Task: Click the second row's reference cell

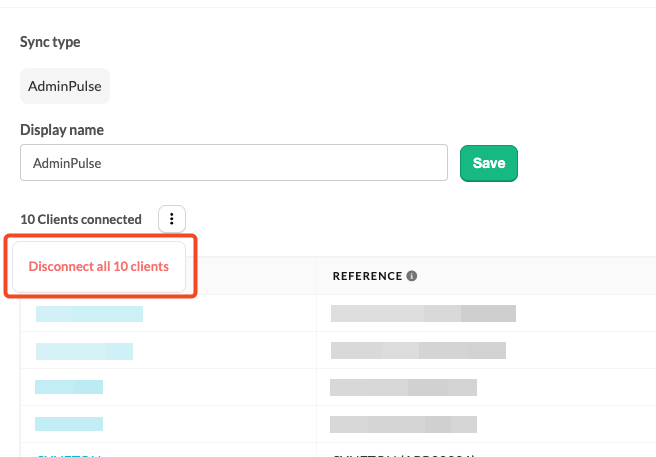Action: click(x=418, y=351)
